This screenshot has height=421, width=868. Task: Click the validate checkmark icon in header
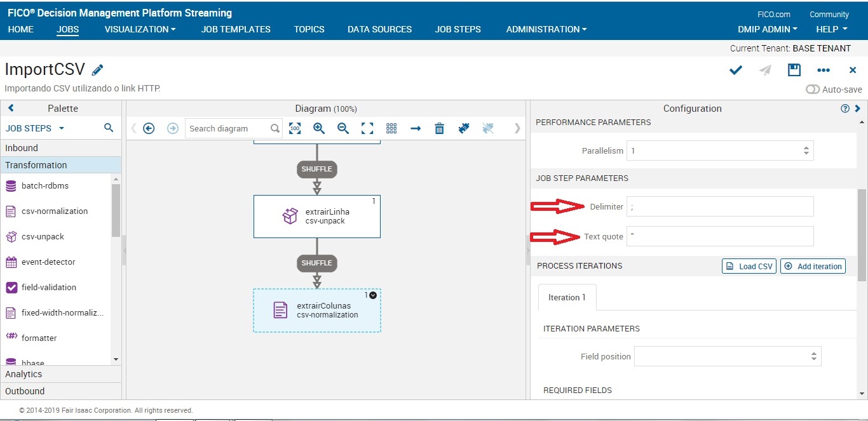tap(735, 70)
